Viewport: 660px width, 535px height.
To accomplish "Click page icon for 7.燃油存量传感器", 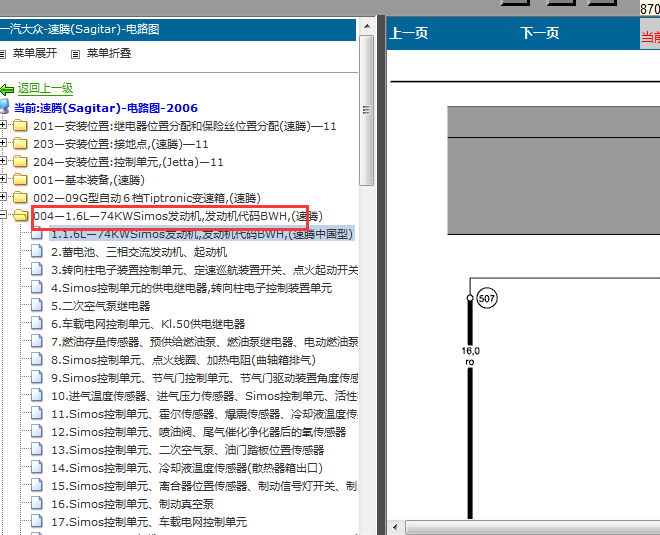I will 37,342.
